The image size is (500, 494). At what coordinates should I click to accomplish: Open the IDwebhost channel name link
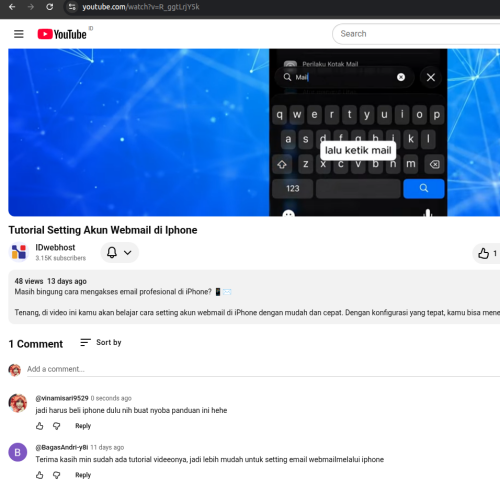(55, 247)
